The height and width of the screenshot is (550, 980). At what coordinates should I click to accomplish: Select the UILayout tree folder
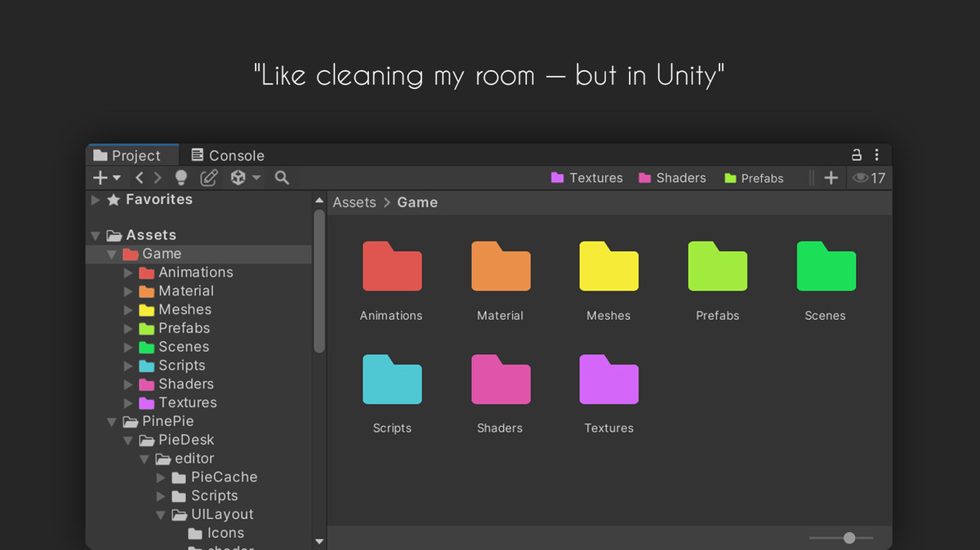pos(198,515)
